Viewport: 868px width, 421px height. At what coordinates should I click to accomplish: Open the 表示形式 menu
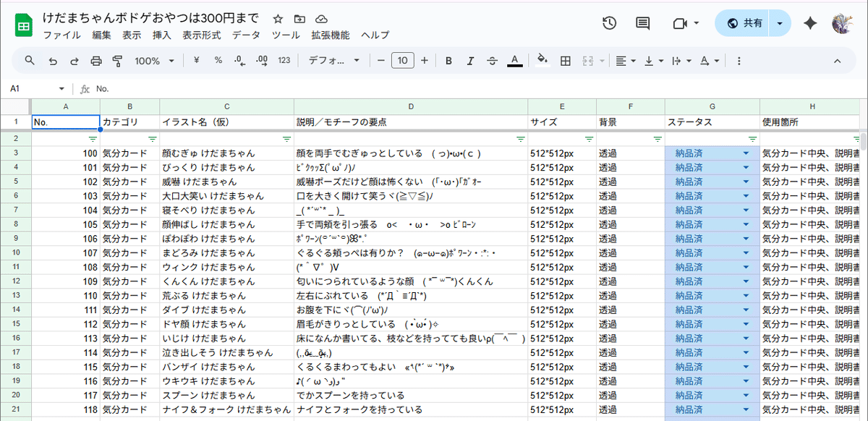tap(201, 35)
